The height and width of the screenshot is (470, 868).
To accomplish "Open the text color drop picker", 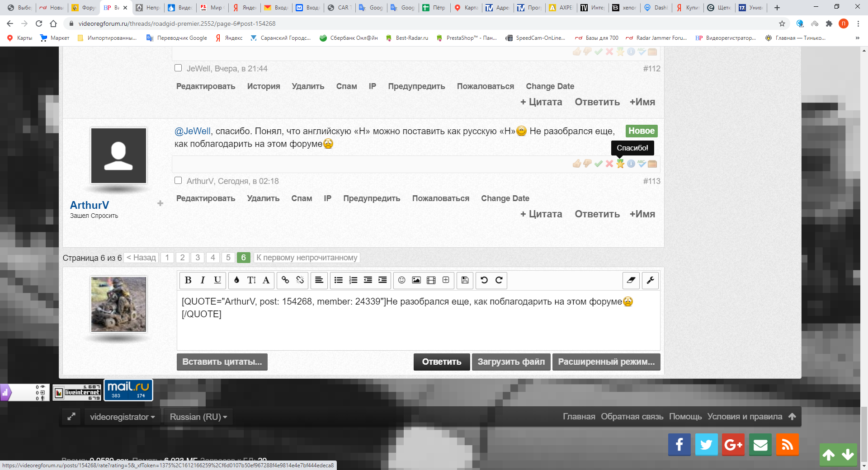I will point(236,280).
